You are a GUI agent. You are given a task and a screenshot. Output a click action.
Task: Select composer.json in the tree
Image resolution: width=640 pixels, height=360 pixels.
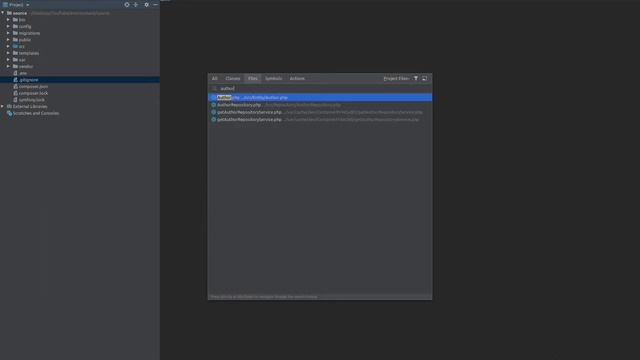(33, 87)
